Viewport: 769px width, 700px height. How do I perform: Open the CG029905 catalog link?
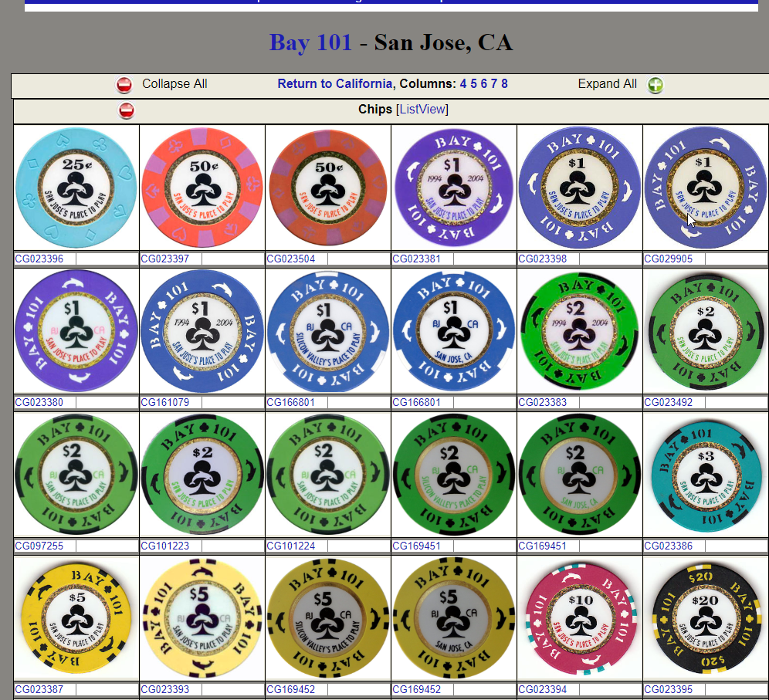[x=668, y=259]
